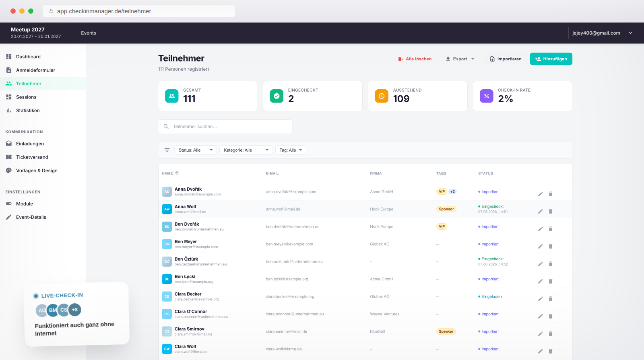This screenshot has height=360, width=644.
Task: Click the browser address bar
Action: (139, 11)
